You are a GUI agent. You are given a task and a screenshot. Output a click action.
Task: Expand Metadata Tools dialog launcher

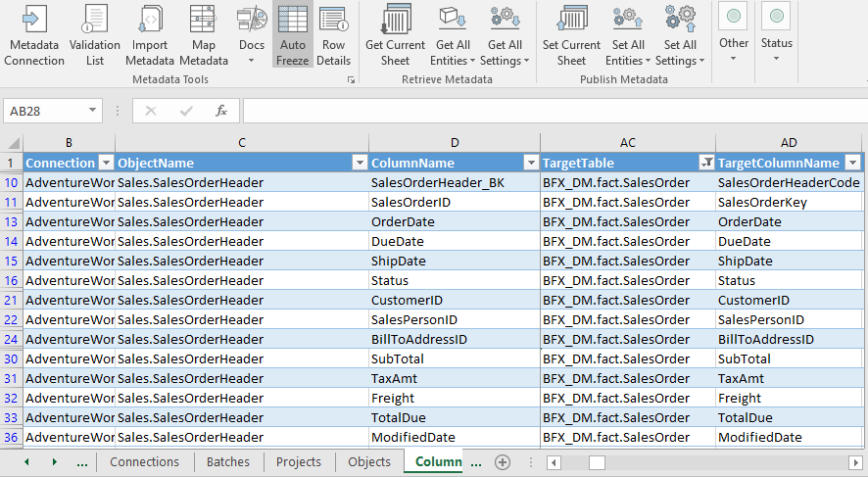[x=351, y=80]
